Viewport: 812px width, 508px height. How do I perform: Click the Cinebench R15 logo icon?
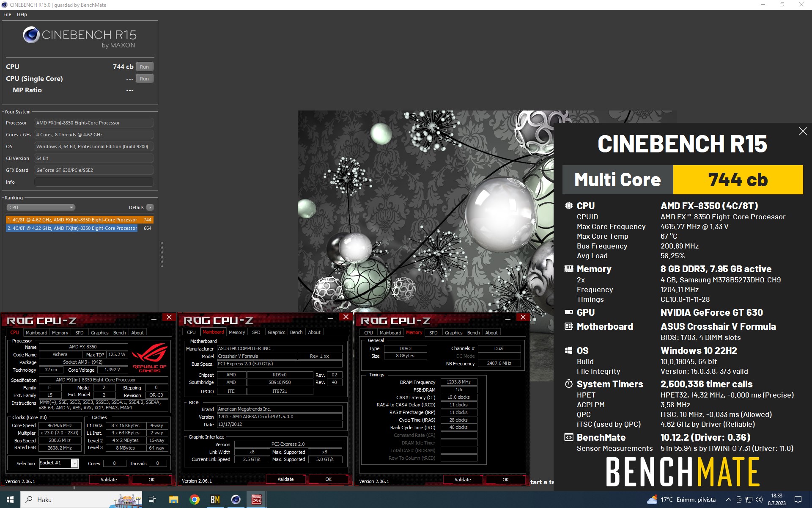pos(31,35)
